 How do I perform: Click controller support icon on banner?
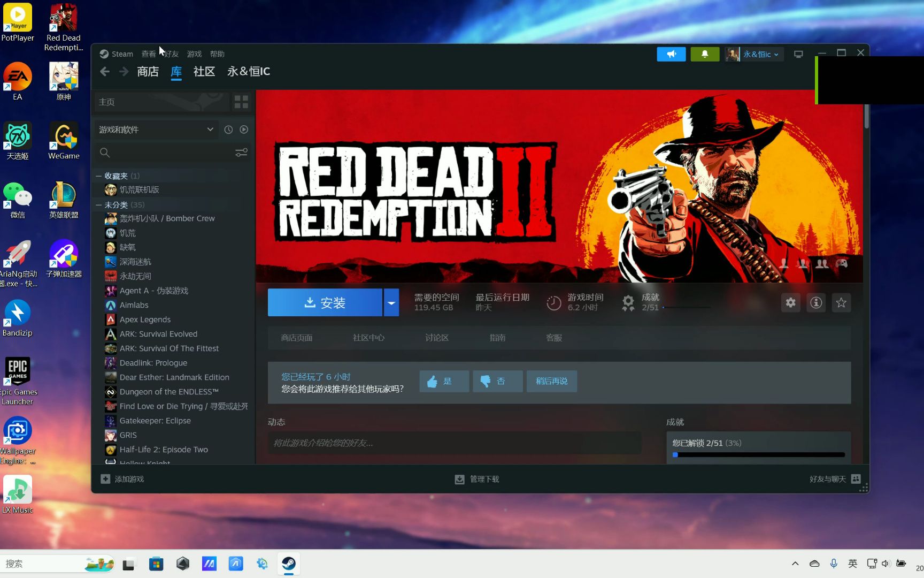pyautogui.click(x=842, y=263)
